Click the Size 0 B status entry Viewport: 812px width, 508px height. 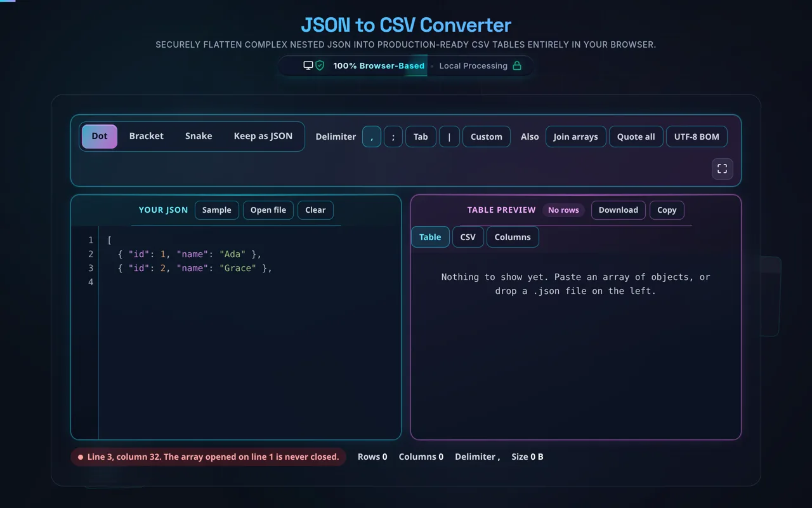tap(527, 457)
